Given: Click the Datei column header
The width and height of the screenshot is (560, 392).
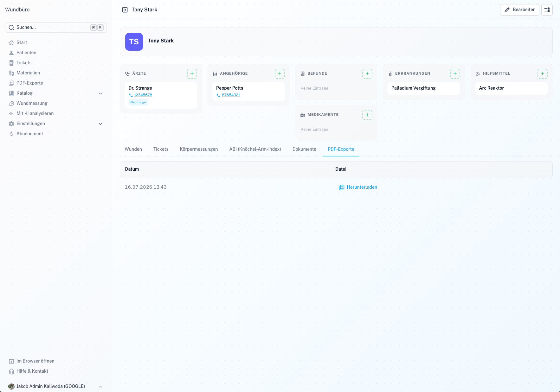Looking at the screenshot, I should click(341, 169).
